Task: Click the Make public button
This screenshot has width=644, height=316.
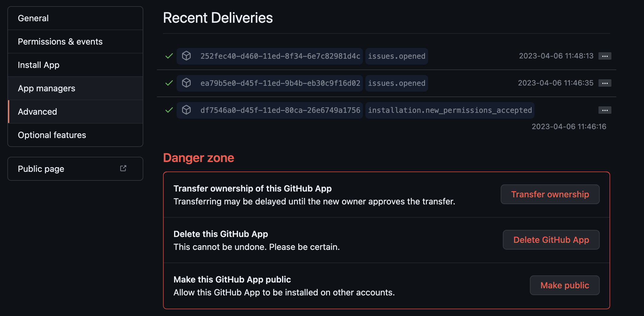Action: [565, 285]
